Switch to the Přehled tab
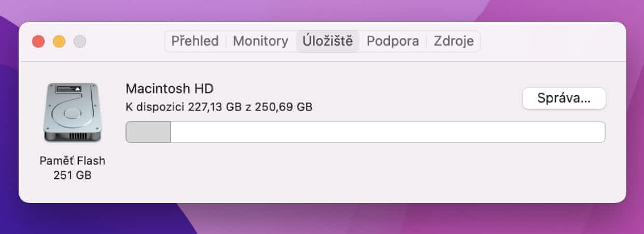 (x=195, y=41)
